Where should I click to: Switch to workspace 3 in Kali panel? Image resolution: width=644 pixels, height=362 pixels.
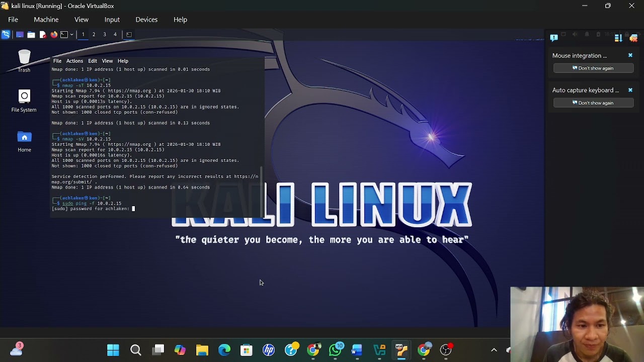105,34
